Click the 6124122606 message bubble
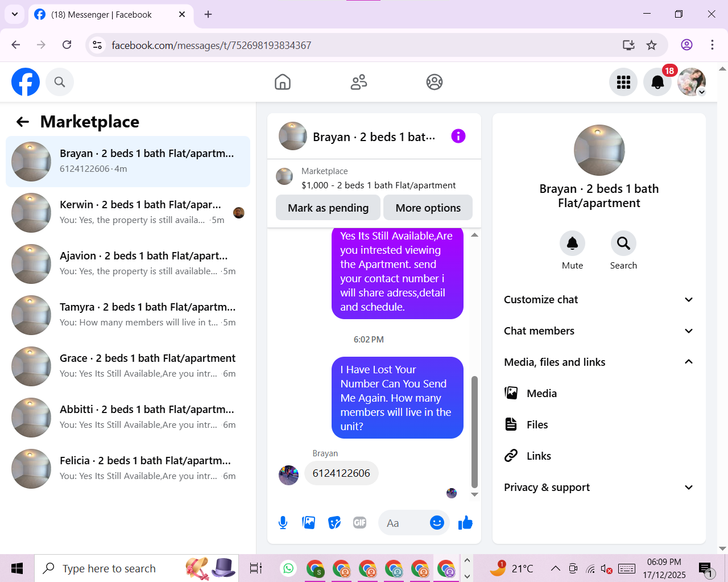This screenshot has height=582, width=728. click(341, 473)
